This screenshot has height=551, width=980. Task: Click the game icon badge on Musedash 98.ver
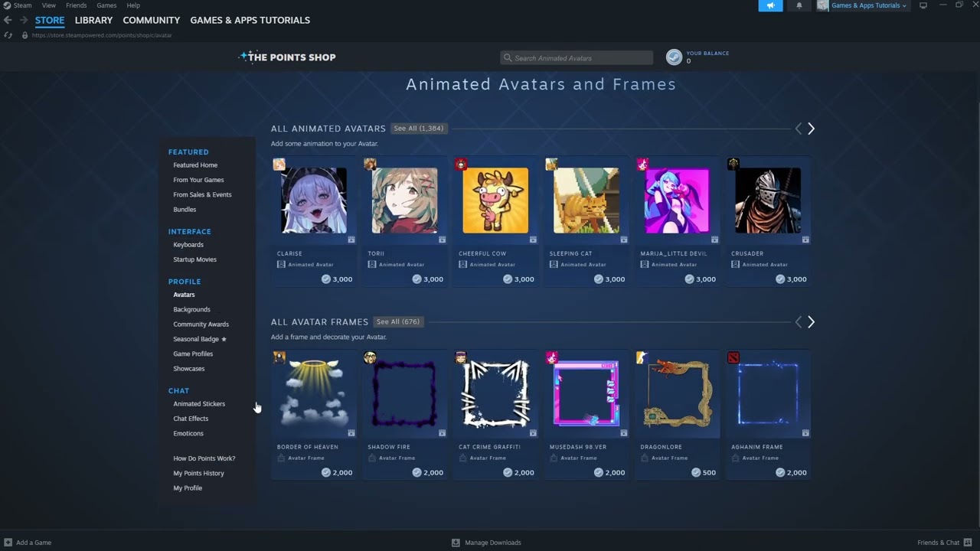click(x=552, y=357)
